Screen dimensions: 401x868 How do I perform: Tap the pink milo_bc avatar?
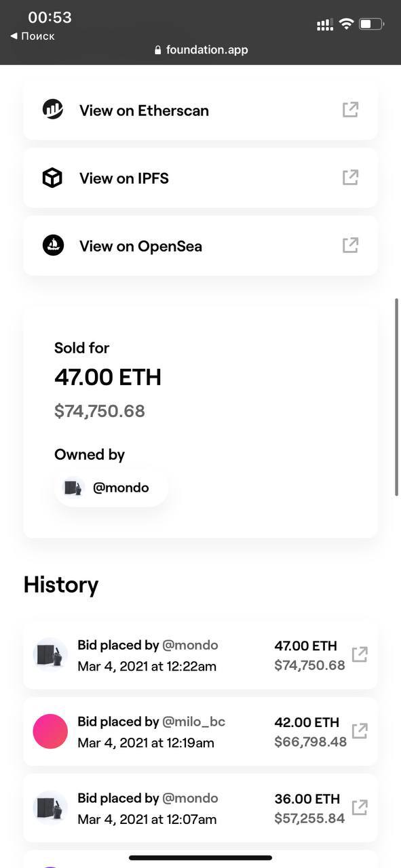50,731
